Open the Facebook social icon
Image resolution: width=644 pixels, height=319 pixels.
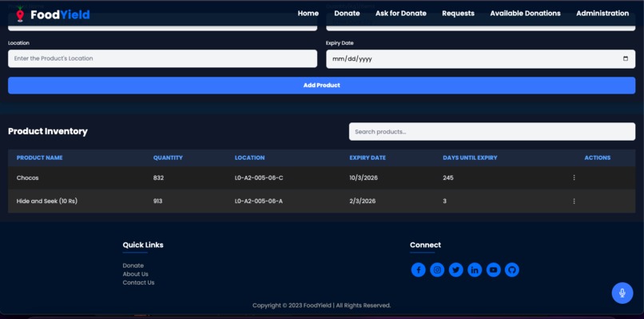click(418, 270)
